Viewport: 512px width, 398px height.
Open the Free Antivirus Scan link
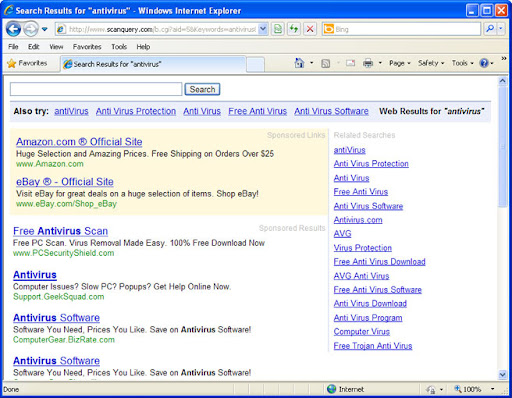[x=60, y=231]
